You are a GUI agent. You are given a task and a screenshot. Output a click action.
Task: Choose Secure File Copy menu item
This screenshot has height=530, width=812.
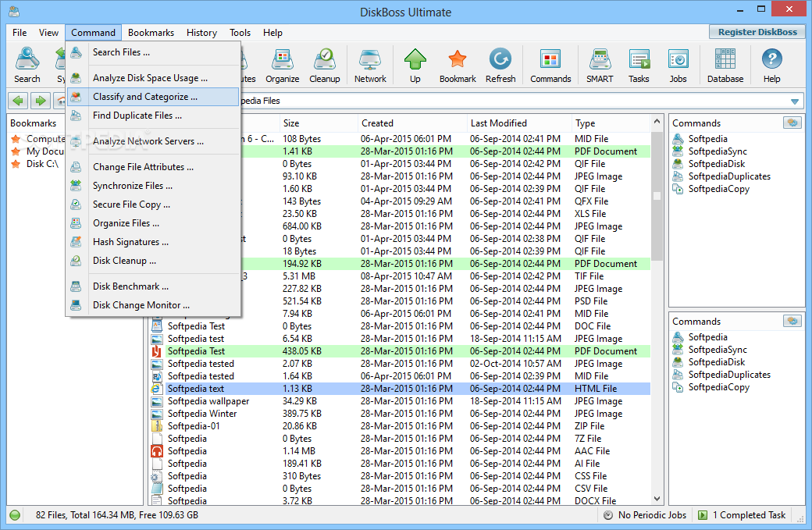coord(153,205)
